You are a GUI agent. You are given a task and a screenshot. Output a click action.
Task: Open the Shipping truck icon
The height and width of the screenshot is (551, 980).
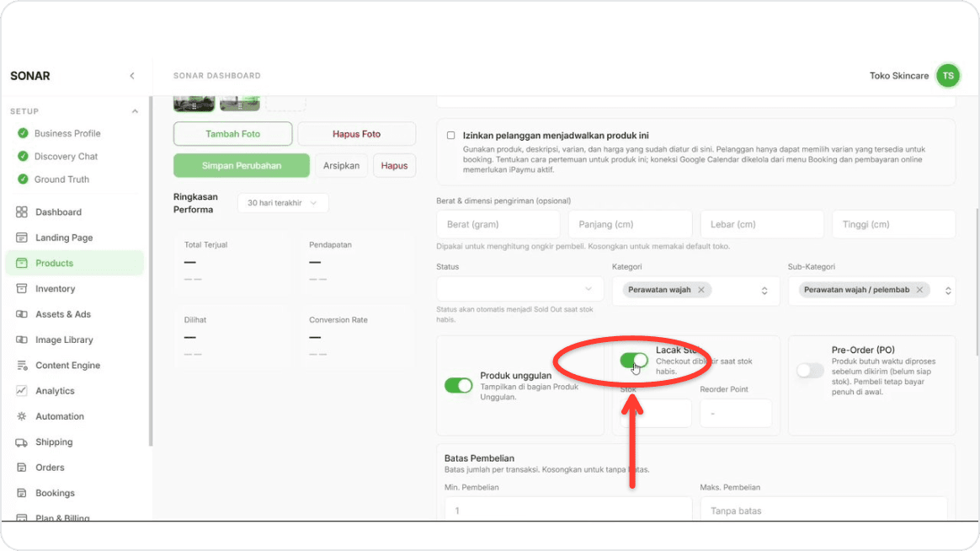tap(22, 442)
